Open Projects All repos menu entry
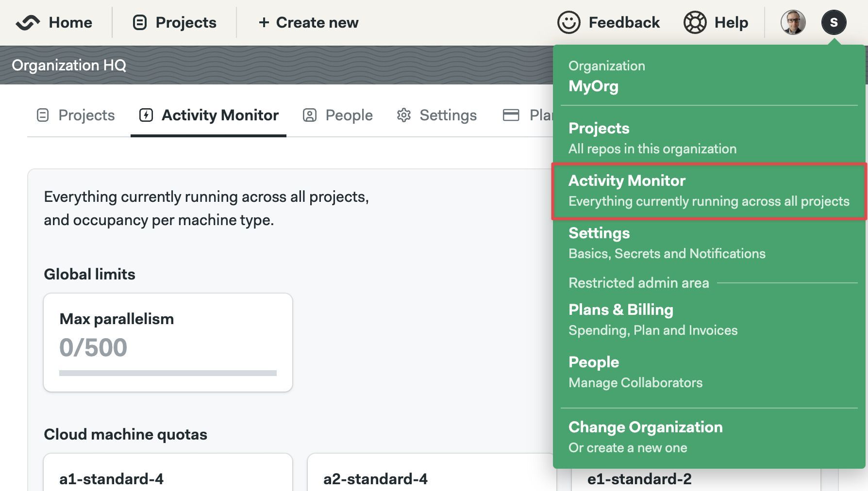The width and height of the screenshot is (868, 491). tap(709, 138)
